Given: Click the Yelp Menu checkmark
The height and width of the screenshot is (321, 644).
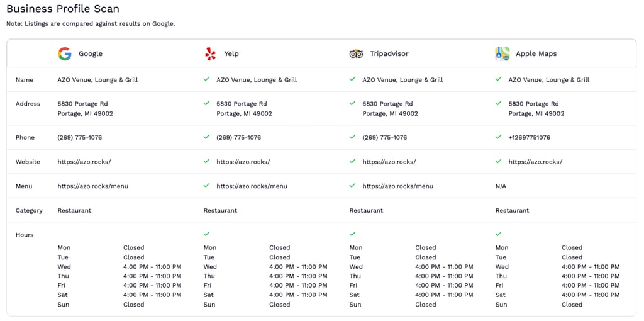Looking at the screenshot, I should coord(206,186).
